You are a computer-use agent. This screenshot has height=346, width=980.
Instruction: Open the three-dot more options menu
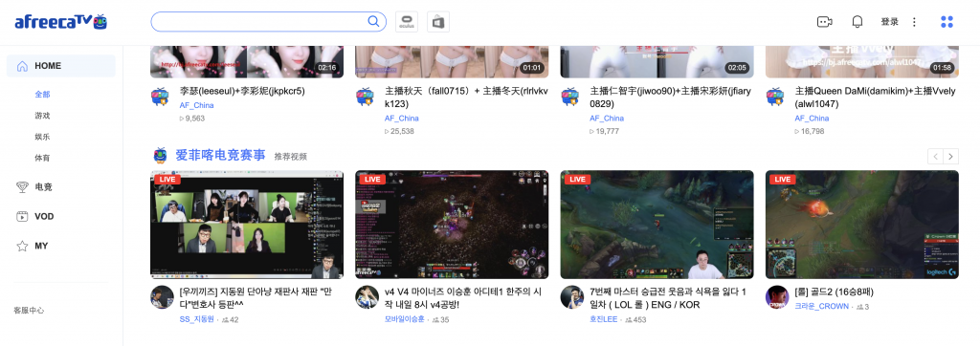(x=914, y=22)
